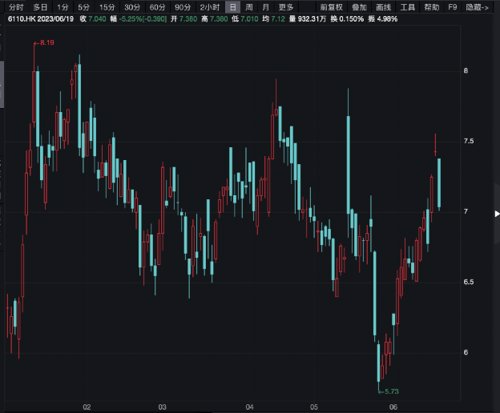Image resolution: width=500 pixels, height=413 pixels.
Task: Expand the 更多 more periods dropdown
Action: (286, 7)
